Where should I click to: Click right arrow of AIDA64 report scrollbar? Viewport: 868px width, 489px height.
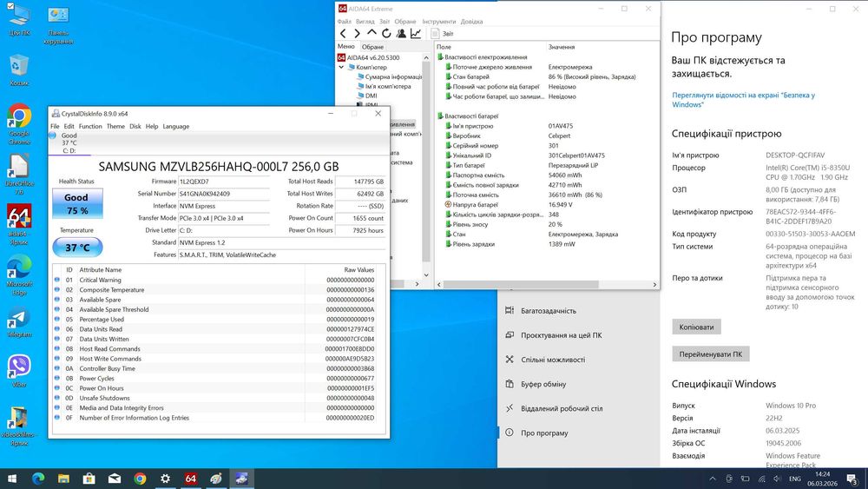(654, 285)
